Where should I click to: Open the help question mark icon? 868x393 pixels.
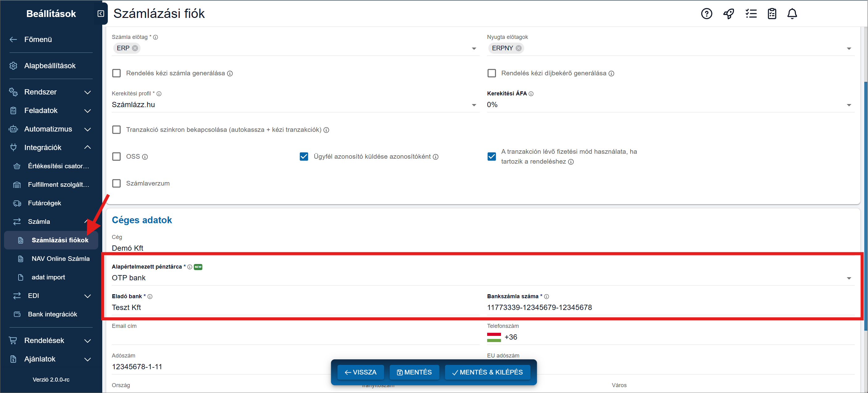[x=706, y=14]
